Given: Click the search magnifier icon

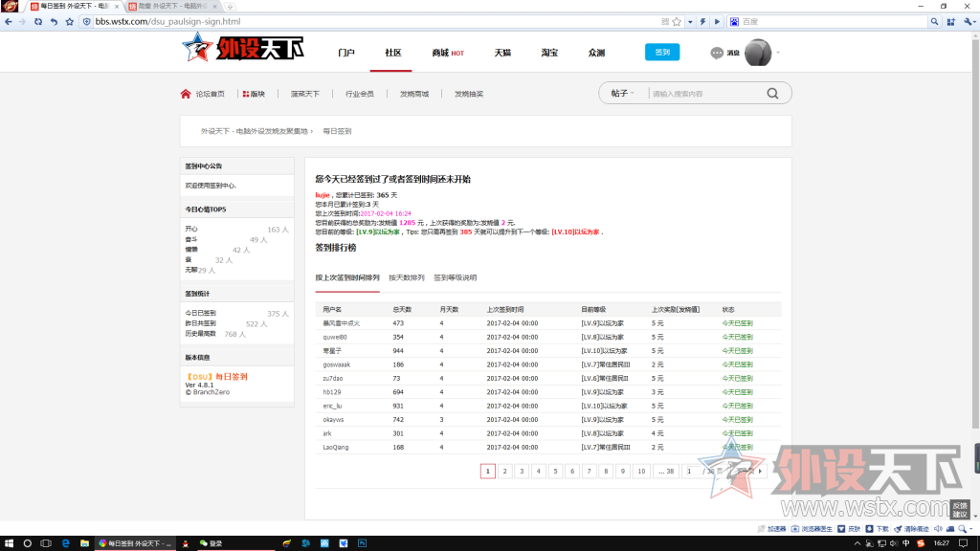Looking at the screenshot, I should (x=772, y=94).
